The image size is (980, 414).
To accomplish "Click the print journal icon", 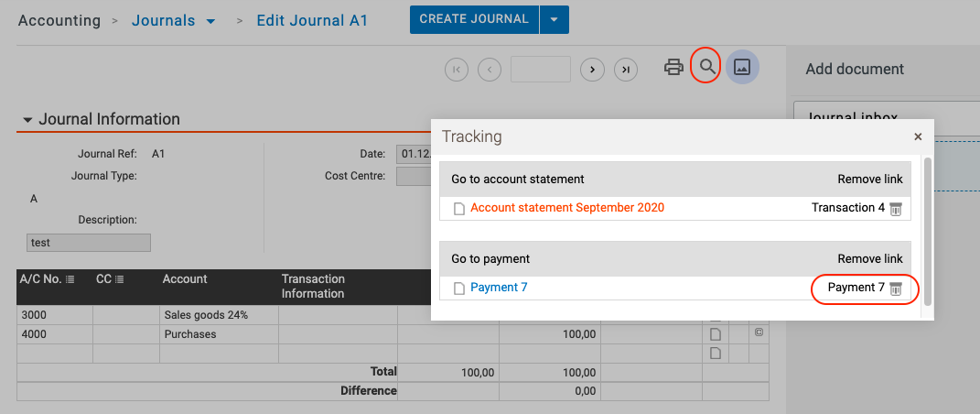I will (673, 67).
